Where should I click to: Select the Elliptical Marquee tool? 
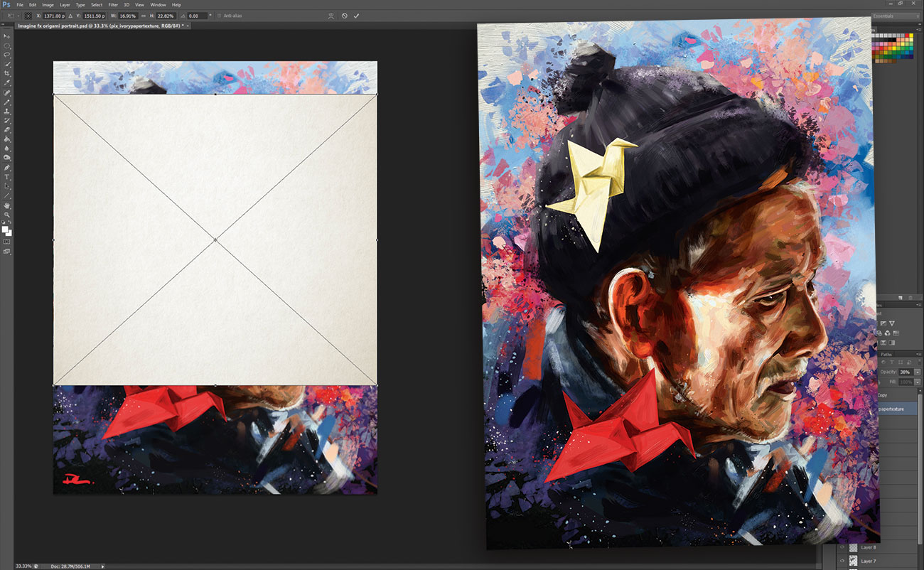[8, 45]
